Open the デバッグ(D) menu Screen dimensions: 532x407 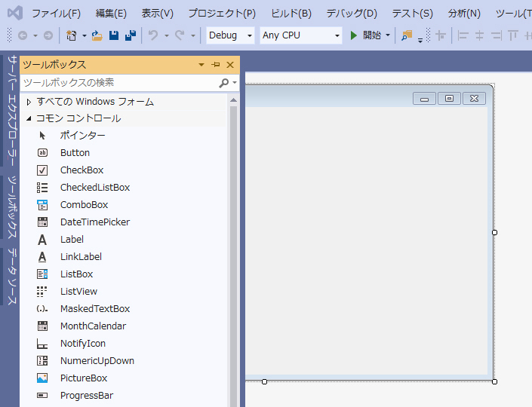pos(352,14)
